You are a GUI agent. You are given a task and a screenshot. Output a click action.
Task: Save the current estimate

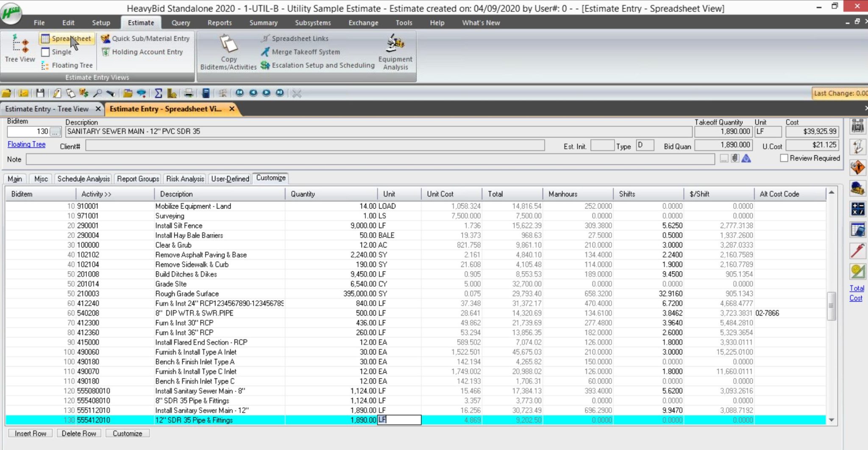[x=39, y=93]
